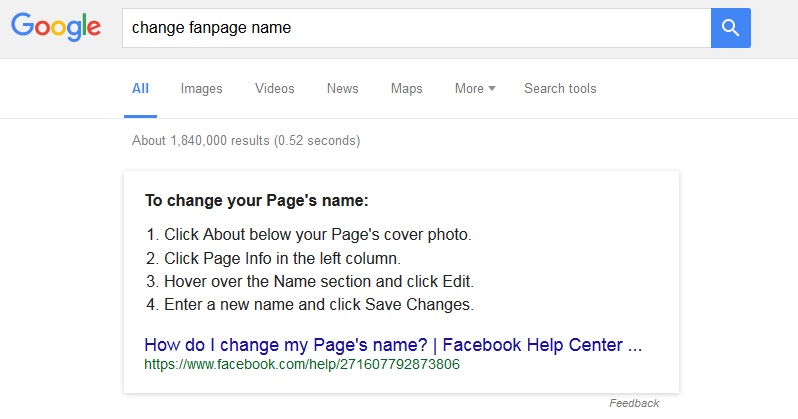Click the facebook.com/help URL in green
798x419 pixels.
click(x=302, y=365)
